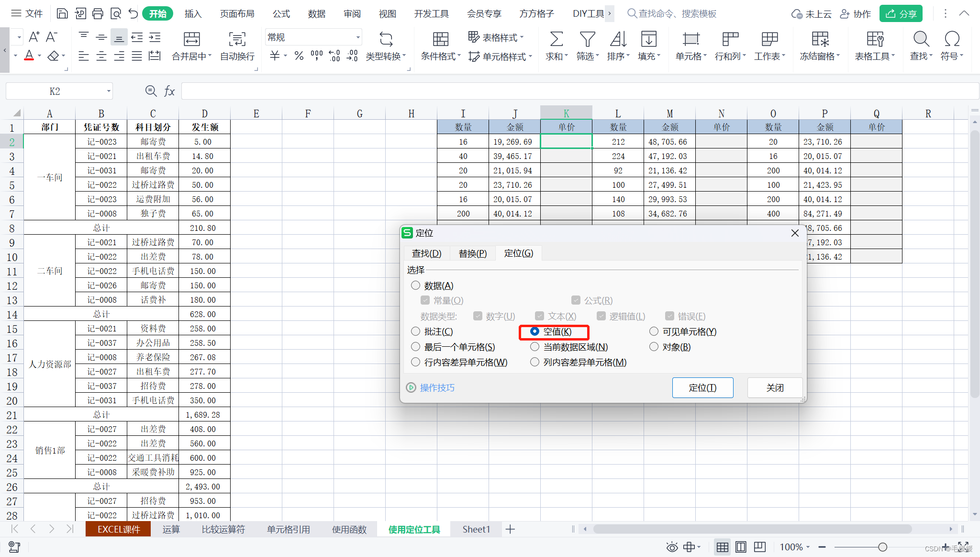The width and height of the screenshot is (980, 557).
Task: Click the Fill (填充) icon
Action: 648,39
